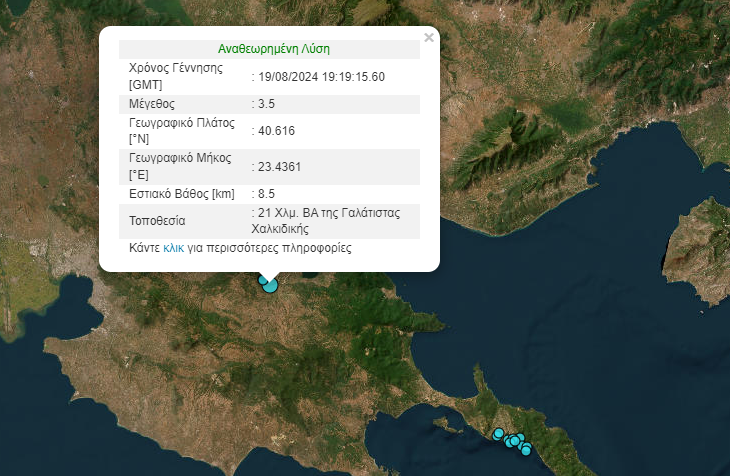Click the 'Εστιακό Βάθος [km]' label

click(x=182, y=193)
